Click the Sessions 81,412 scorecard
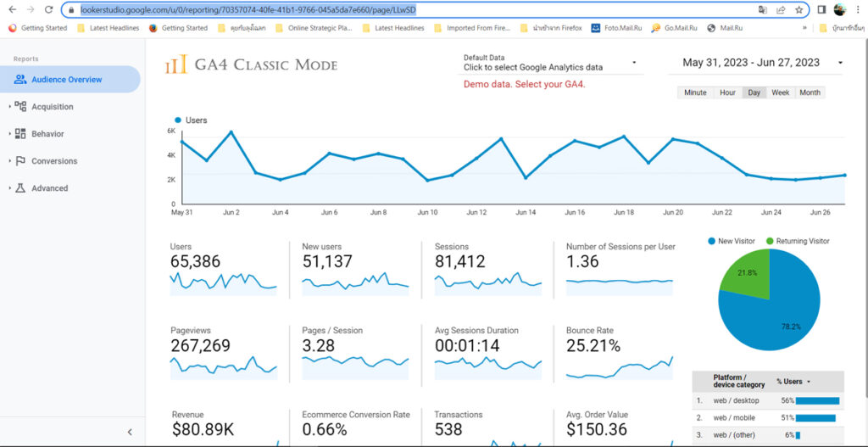The image size is (868, 447). coord(487,268)
